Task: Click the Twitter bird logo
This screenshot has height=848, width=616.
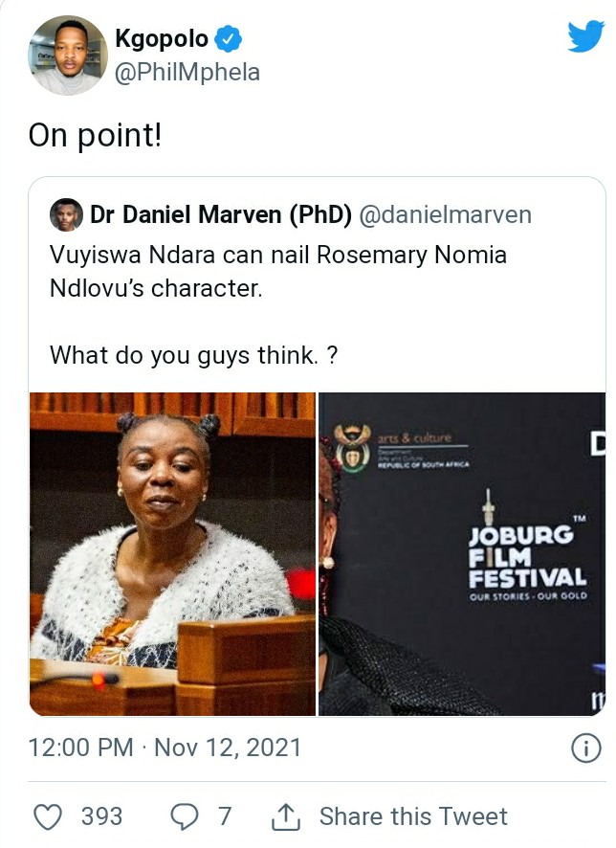Action: pyautogui.click(x=585, y=36)
